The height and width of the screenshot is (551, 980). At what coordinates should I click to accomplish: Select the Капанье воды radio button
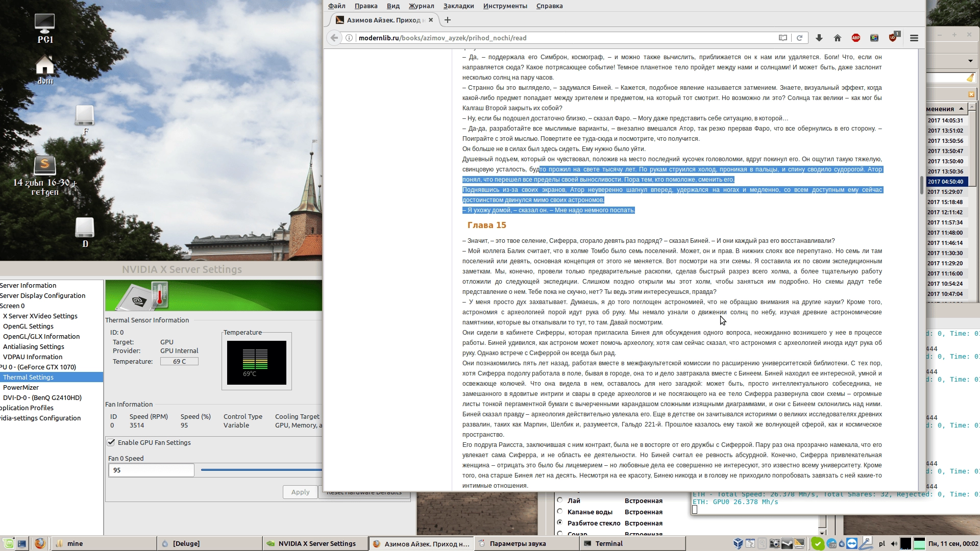click(x=560, y=511)
